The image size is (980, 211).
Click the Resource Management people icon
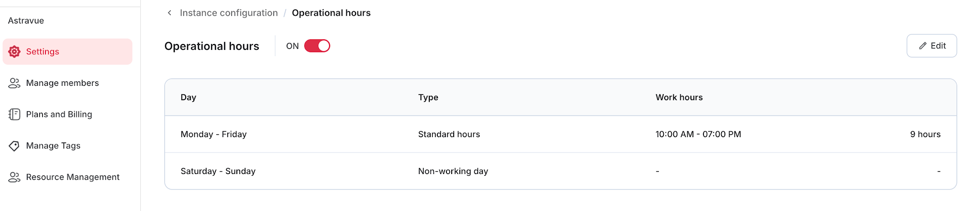[x=14, y=177]
